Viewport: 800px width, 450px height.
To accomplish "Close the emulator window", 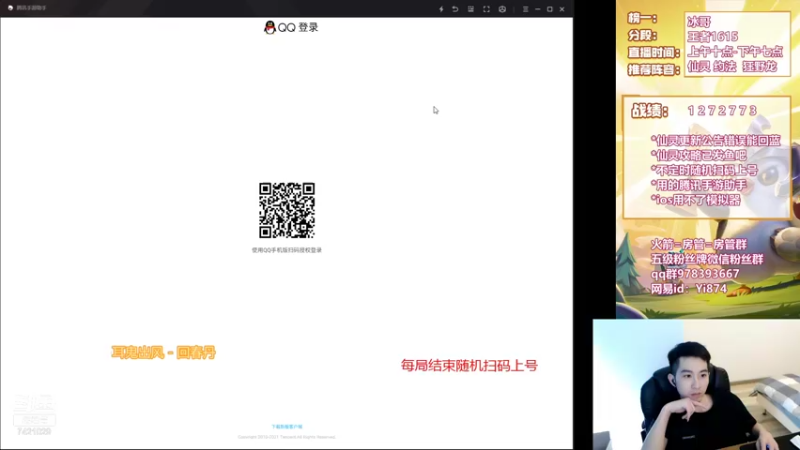I will click(562, 9).
